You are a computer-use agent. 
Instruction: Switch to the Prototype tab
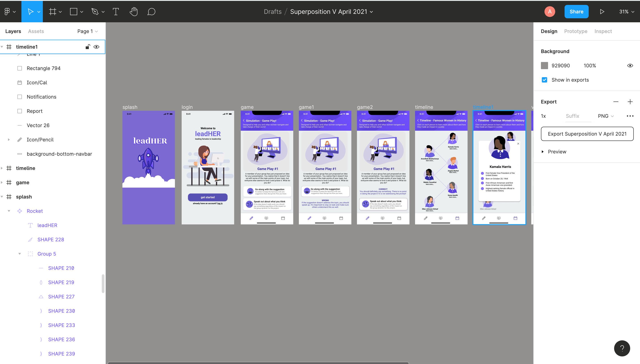click(576, 31)
